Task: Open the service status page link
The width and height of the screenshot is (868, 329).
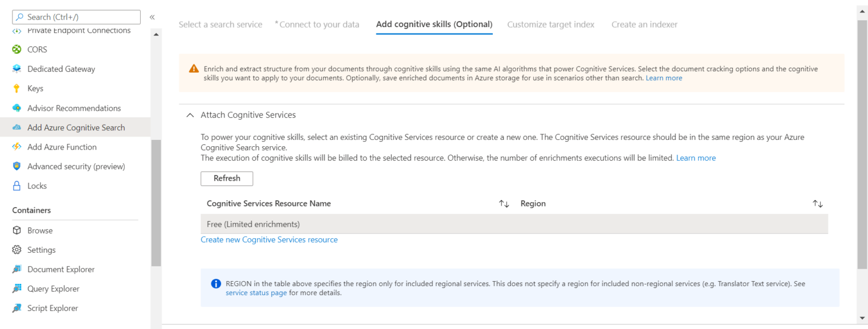Action: click(256, 292)
